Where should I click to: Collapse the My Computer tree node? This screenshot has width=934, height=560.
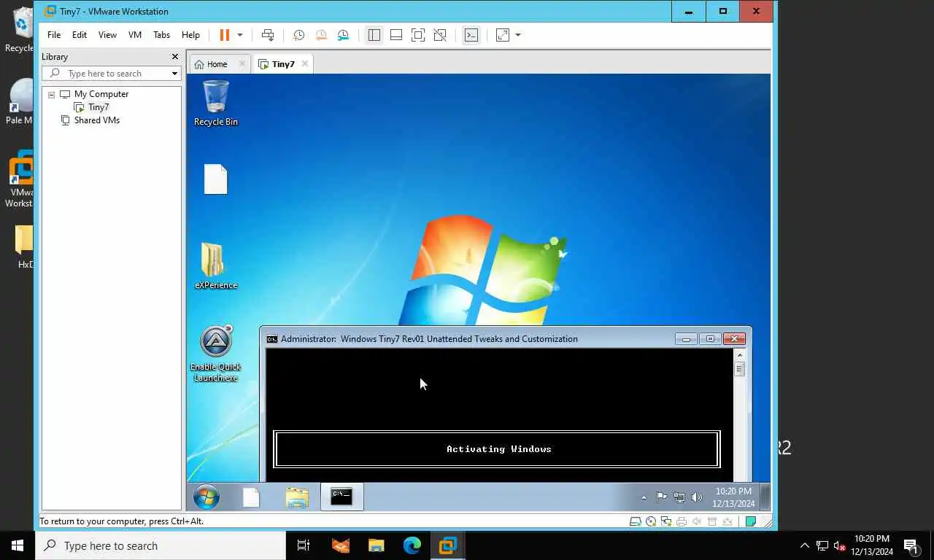tap(51, 95)
